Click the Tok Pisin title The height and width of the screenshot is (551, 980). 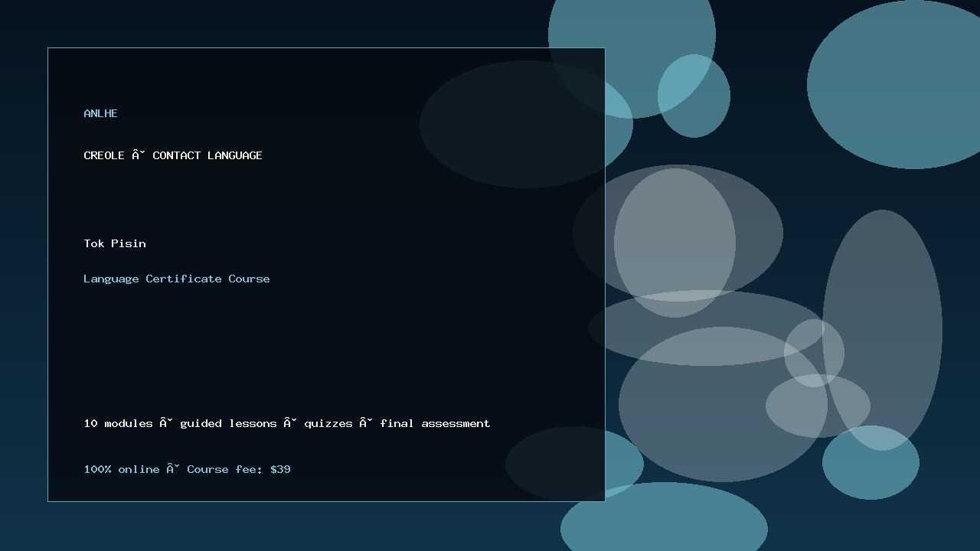point(115,243)
